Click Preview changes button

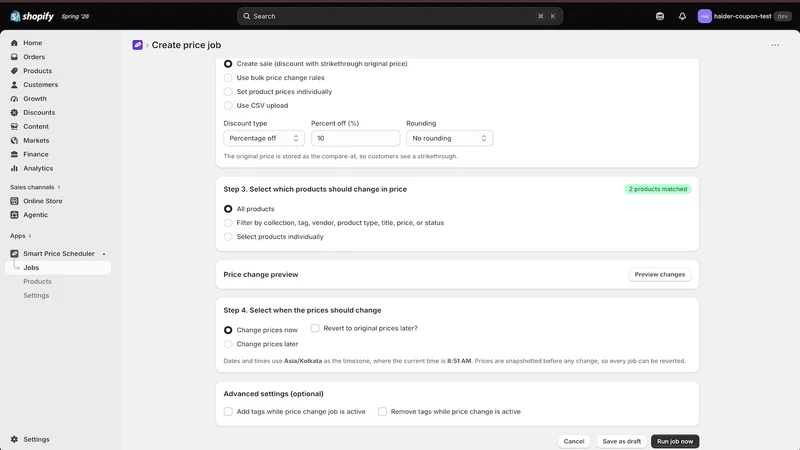[x=660, y=274]
